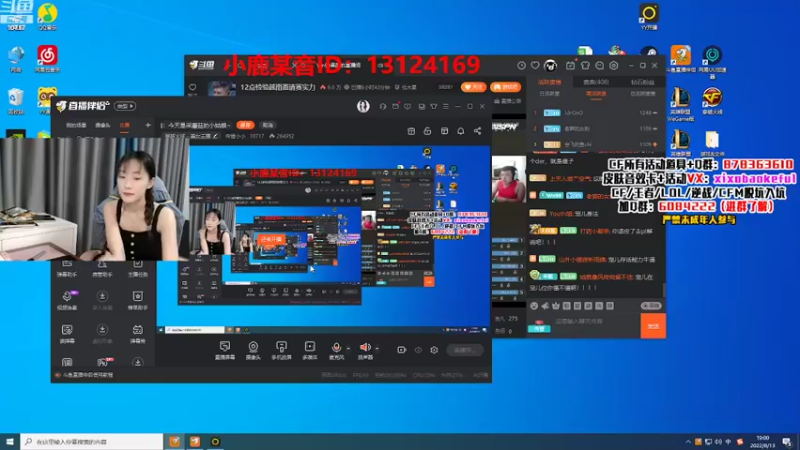Viewport: 800px width, 450px height.
Task: Open the YY开播 desktop shortcut
Action: [x=649, y=16]
